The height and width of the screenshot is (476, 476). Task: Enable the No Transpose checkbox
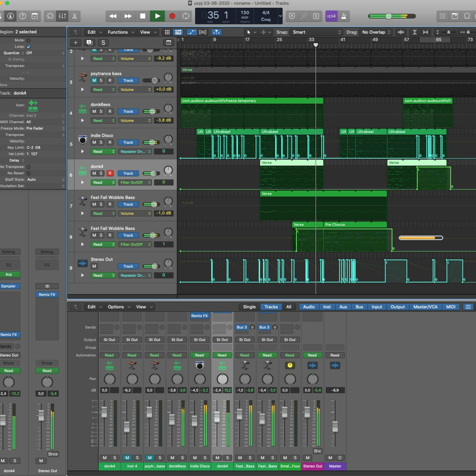click(29, 167)
